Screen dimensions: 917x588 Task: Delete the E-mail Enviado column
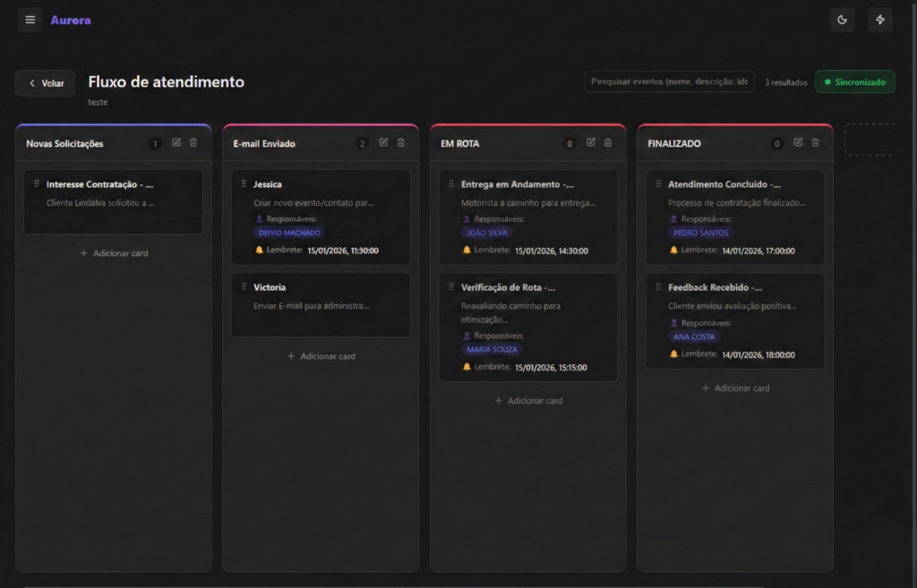tap(400, 142)
